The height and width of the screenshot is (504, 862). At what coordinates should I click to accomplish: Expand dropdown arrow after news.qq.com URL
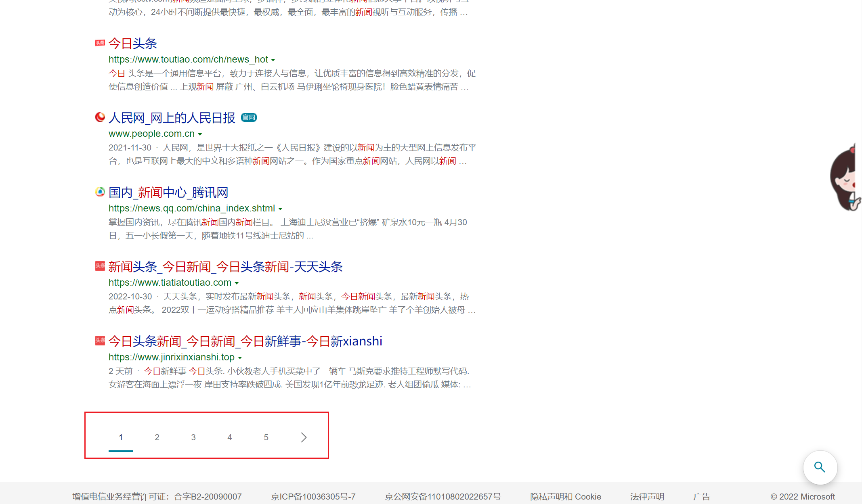click(x=280, y=209)
